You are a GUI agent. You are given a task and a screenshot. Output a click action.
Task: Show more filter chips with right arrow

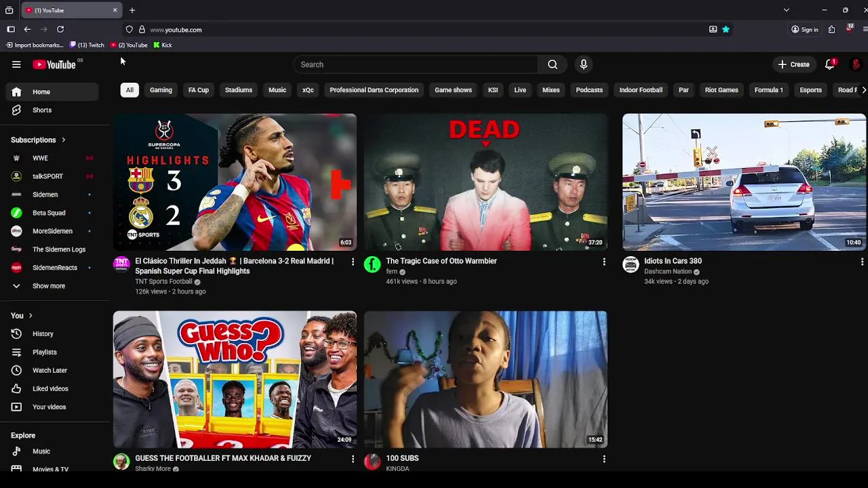pyautogui.click(x=863, y=90)
